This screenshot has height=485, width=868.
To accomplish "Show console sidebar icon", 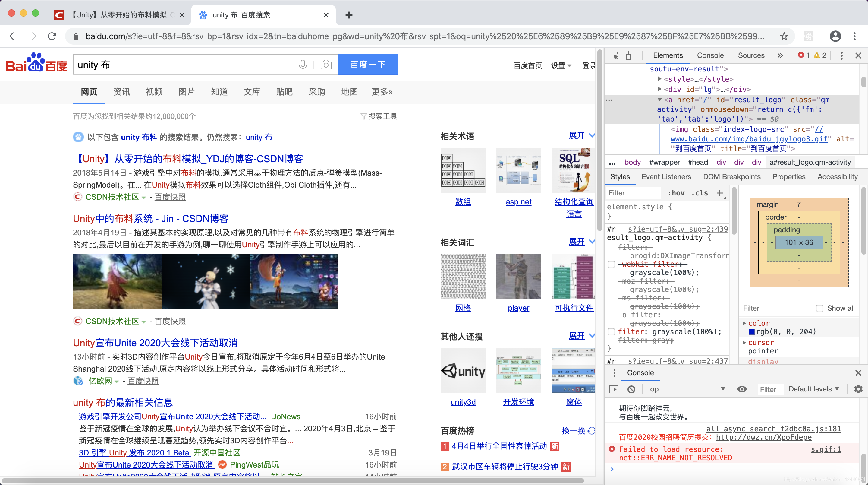I will tap(614, 389).
